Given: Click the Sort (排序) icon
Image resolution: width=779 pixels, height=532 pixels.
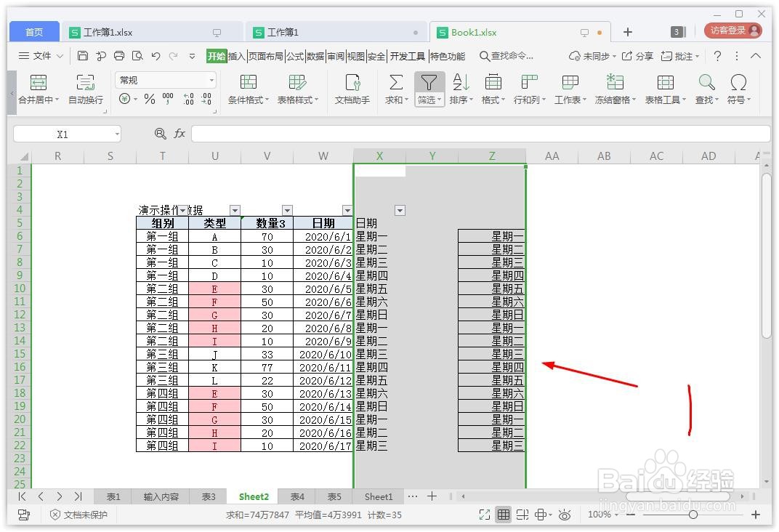Looking at the screenshot, I should pyautogui.click(x=461, y=82).
